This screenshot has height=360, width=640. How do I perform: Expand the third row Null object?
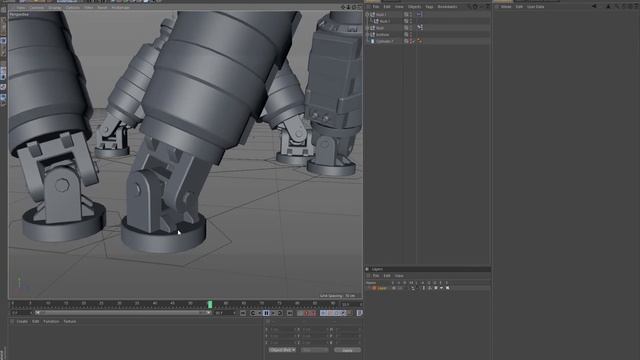tap(367, 28)
